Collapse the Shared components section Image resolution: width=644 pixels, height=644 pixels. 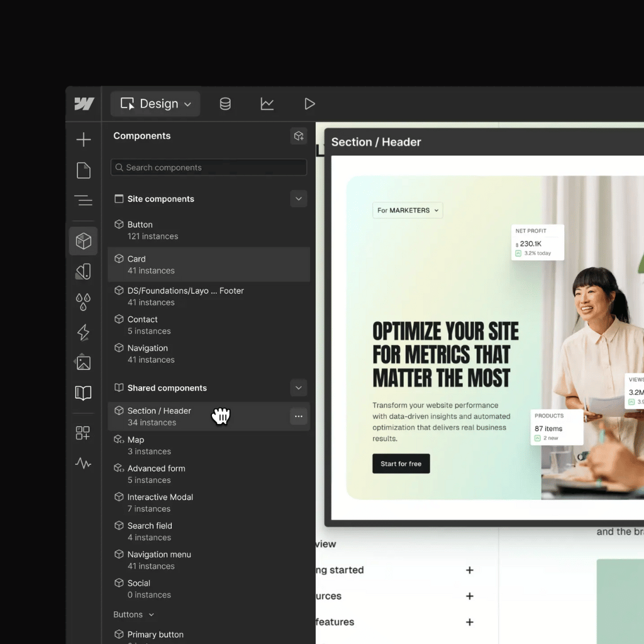299,387
